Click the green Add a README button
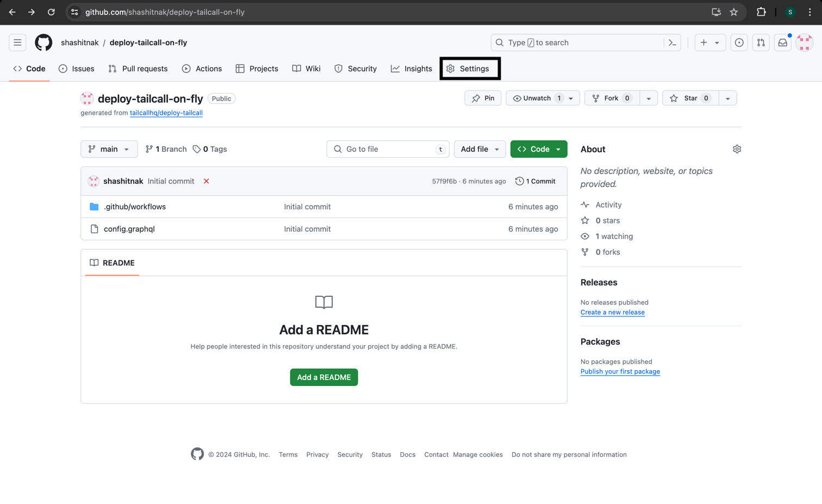The image size is (822, 504). pos(324,377)
